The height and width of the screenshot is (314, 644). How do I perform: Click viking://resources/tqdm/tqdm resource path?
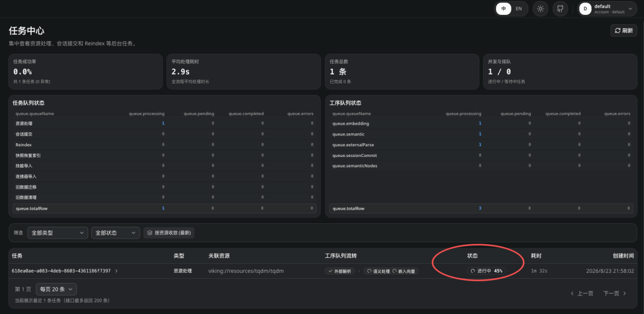pyautogui.click(x=246, y=271)
